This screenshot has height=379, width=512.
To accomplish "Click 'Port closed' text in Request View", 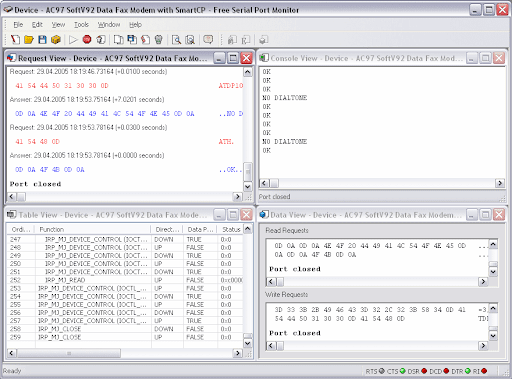I will [35, 184].
